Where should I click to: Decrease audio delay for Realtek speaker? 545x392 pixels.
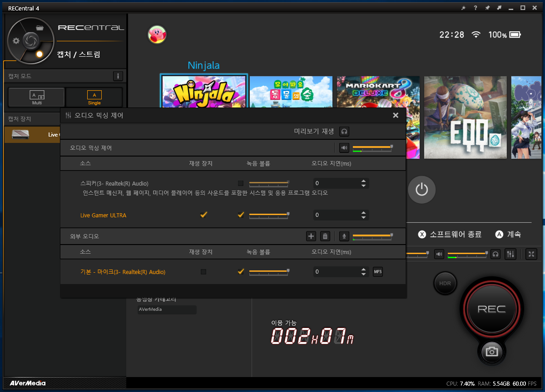[x=363, y=186]
